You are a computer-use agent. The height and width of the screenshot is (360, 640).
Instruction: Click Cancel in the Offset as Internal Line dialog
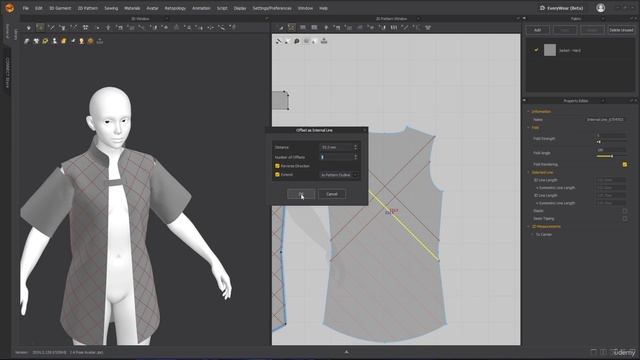[x=332, y=194]
